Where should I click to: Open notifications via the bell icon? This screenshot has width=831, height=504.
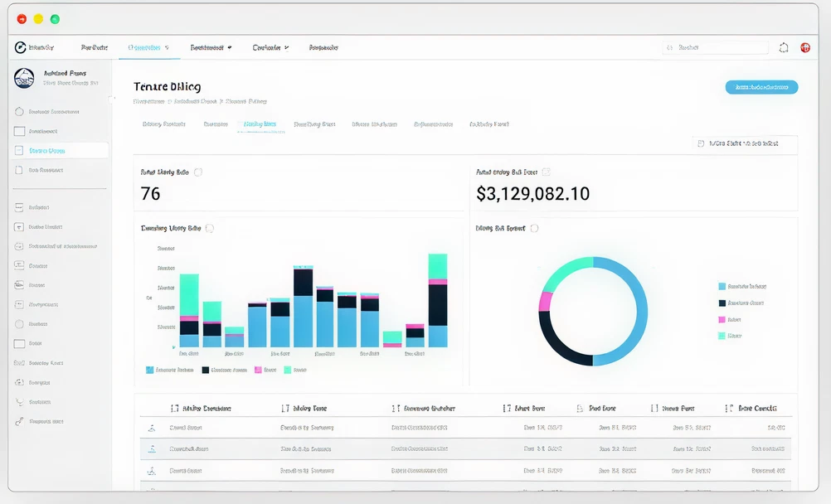click(784, 48)
